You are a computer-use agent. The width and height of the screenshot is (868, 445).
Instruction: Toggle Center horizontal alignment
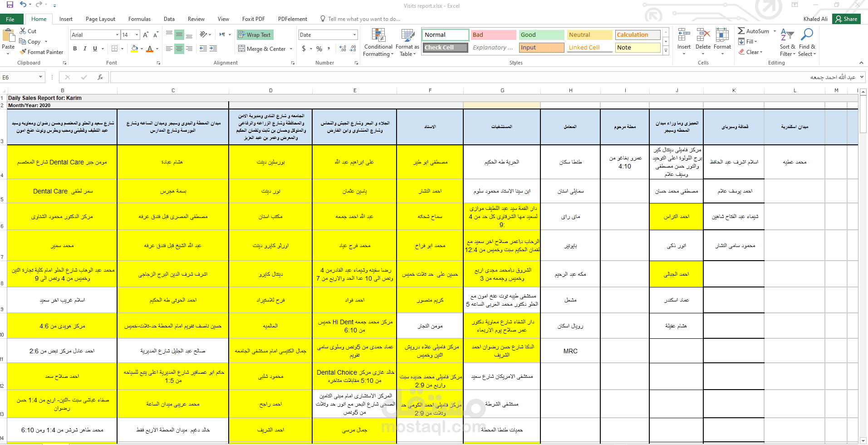click(179, 49)
